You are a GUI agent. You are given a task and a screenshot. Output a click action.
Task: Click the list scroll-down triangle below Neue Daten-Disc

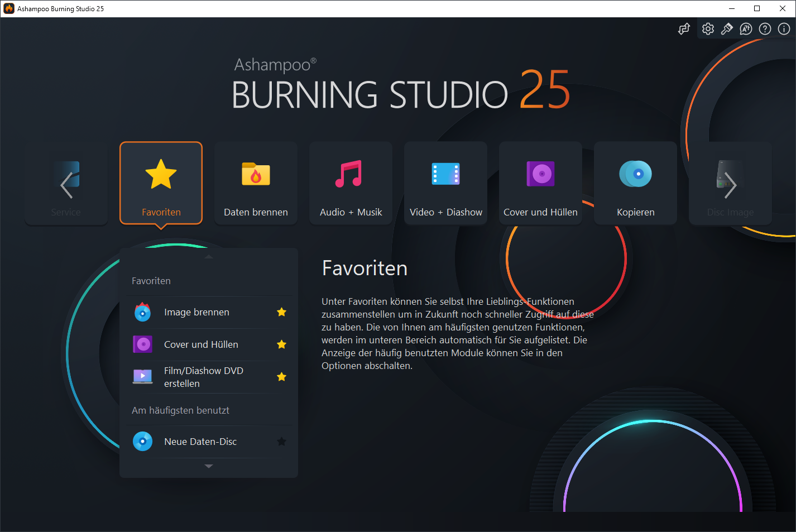[x=209, y=466]
